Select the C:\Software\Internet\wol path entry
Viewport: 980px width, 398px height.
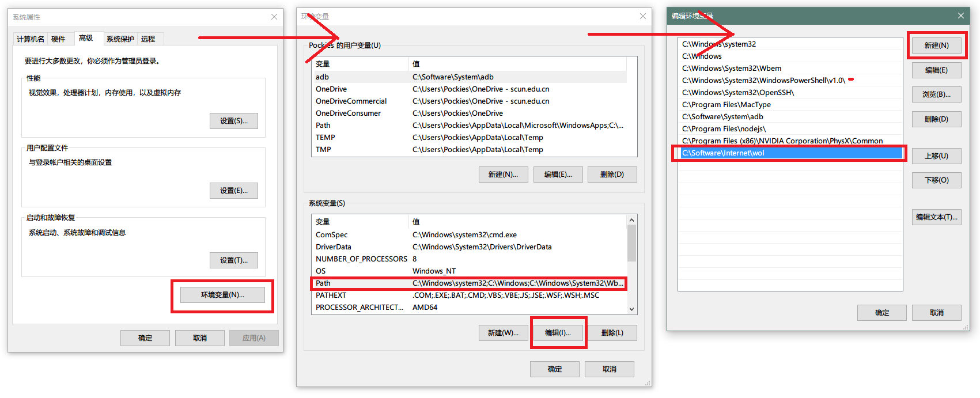point(789,153)
